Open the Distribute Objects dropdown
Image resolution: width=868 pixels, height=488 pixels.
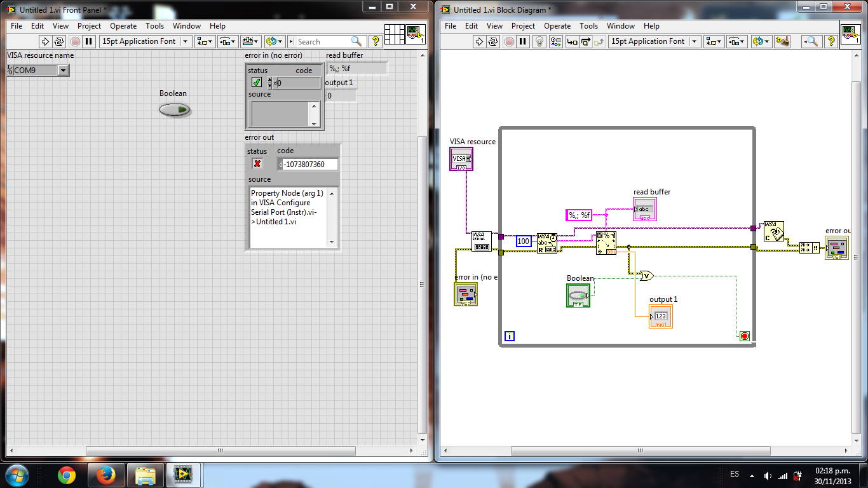[x=226, y=41]
